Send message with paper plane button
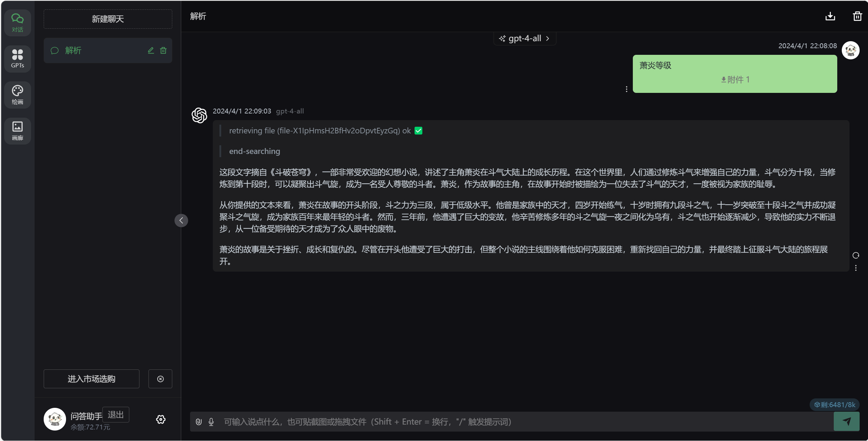The height and width of the screenshot is (441, 868). pos(846,421)
